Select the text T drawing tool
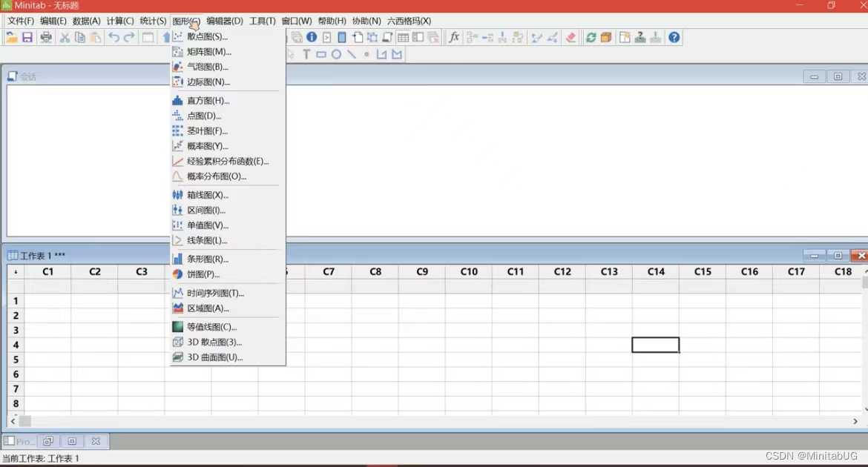Screen dimensions: 868x467 (x=306, y=54)
